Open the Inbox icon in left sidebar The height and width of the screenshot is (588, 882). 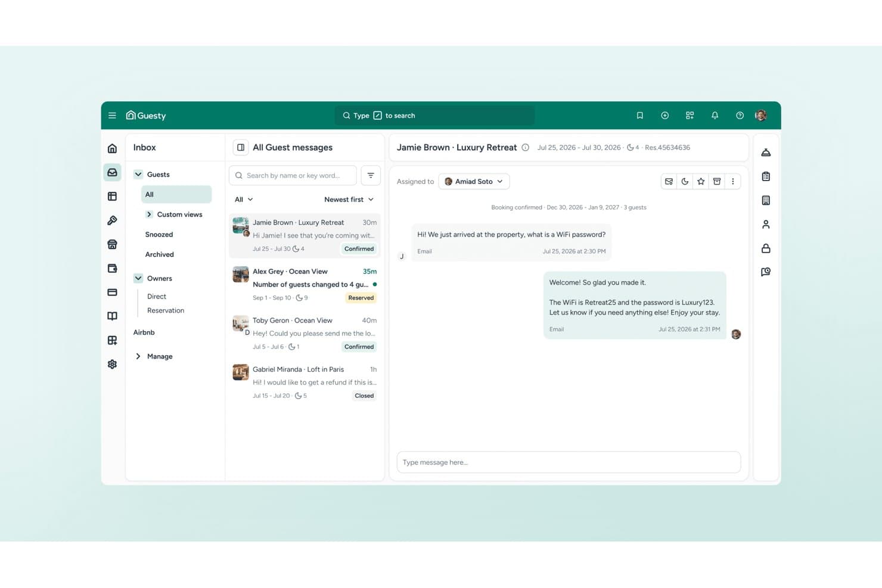click(112, 172)
